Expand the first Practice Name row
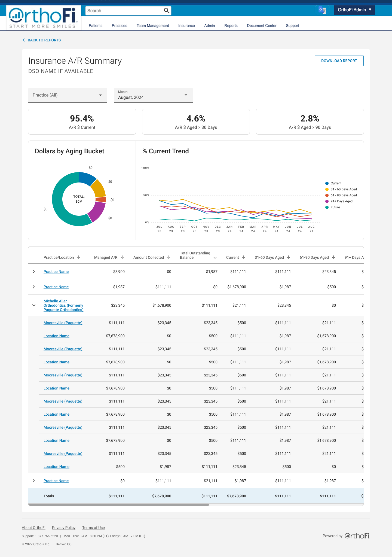The image size is (392, 557). [34, 272]
